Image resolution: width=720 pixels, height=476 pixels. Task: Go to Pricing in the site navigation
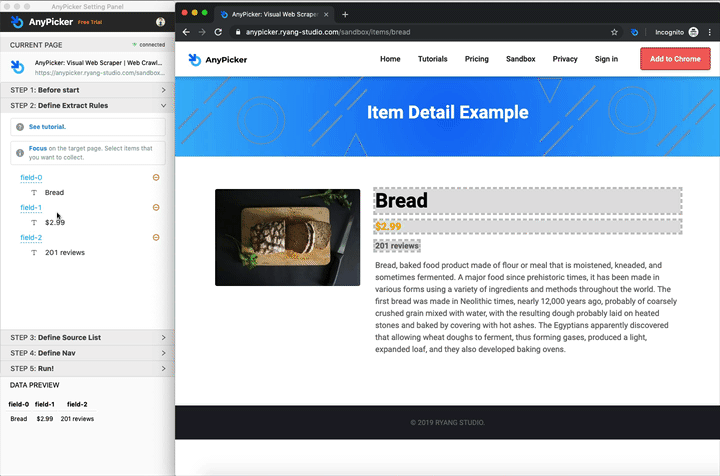(476, 59)
